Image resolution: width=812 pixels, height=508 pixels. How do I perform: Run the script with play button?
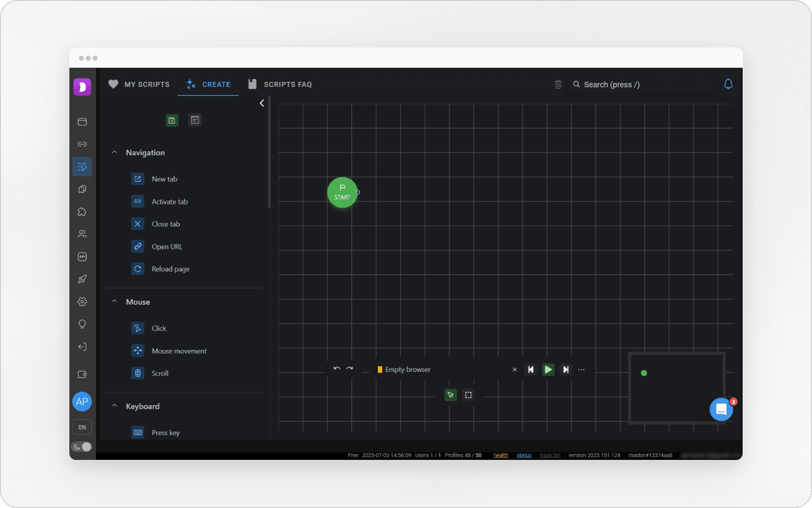[548, 370]
